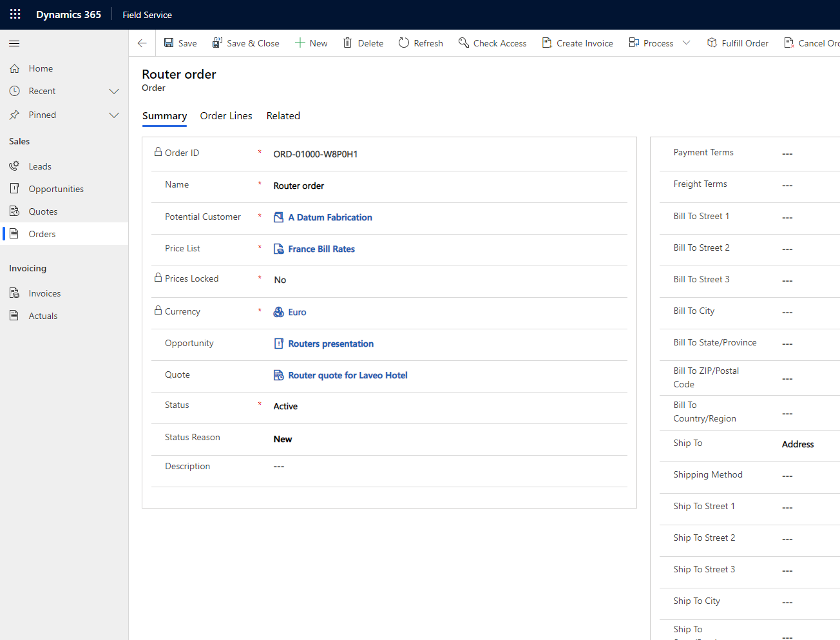Viewport: 840px width, 640px height.
Task: Click the Create Invoice icon
Action: click(547, 43)
